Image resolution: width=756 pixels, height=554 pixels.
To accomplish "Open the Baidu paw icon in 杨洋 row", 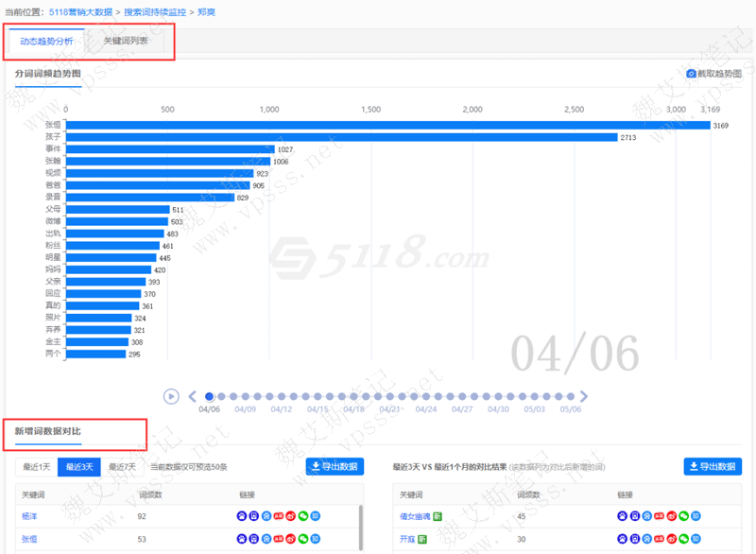I will [x=241, y=516].
